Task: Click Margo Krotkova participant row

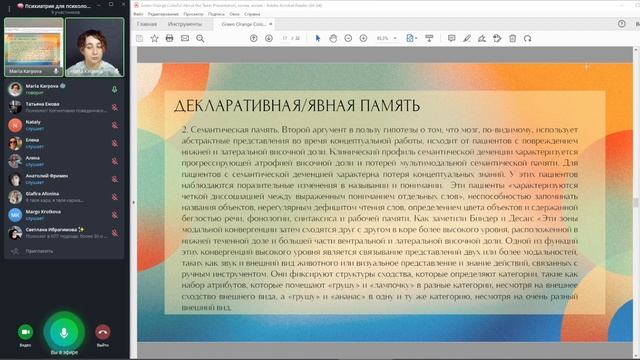Action: (64, 215)
